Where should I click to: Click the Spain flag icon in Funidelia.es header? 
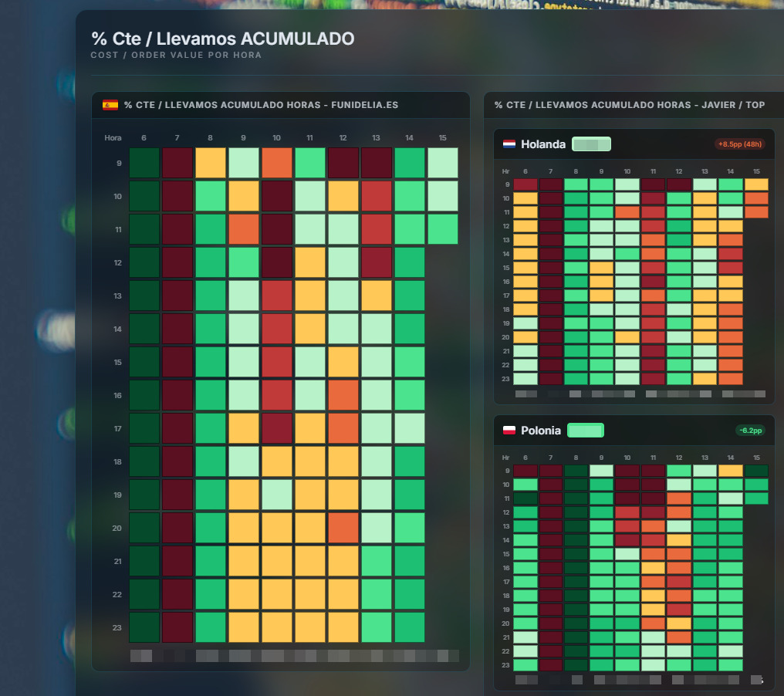(x=110, y=105)
